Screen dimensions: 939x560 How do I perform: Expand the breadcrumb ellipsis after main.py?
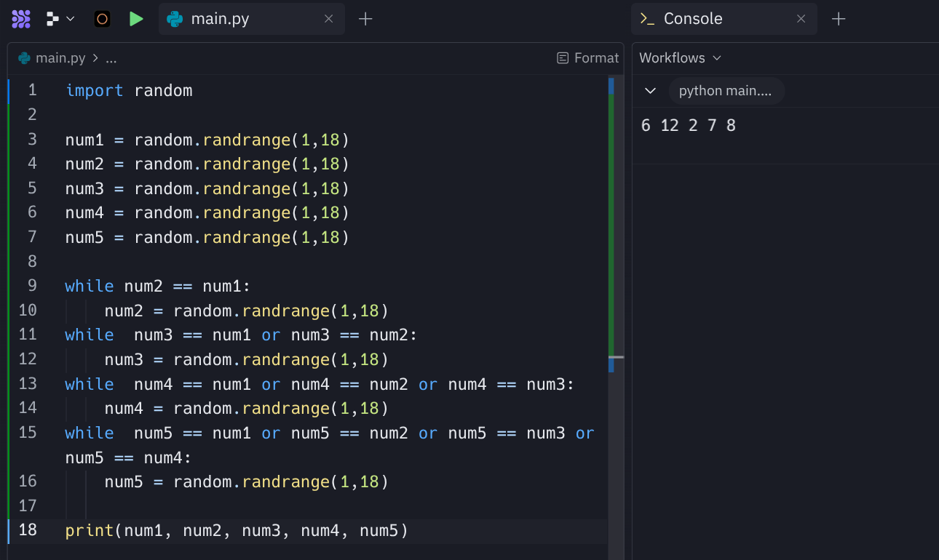[111, 58]
